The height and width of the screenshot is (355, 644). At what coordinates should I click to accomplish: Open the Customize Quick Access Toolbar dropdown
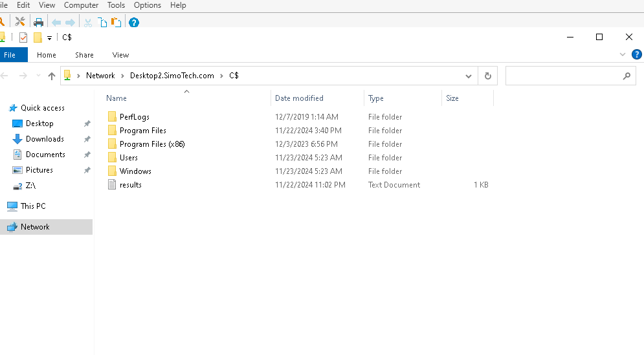(x=49, y=38)
